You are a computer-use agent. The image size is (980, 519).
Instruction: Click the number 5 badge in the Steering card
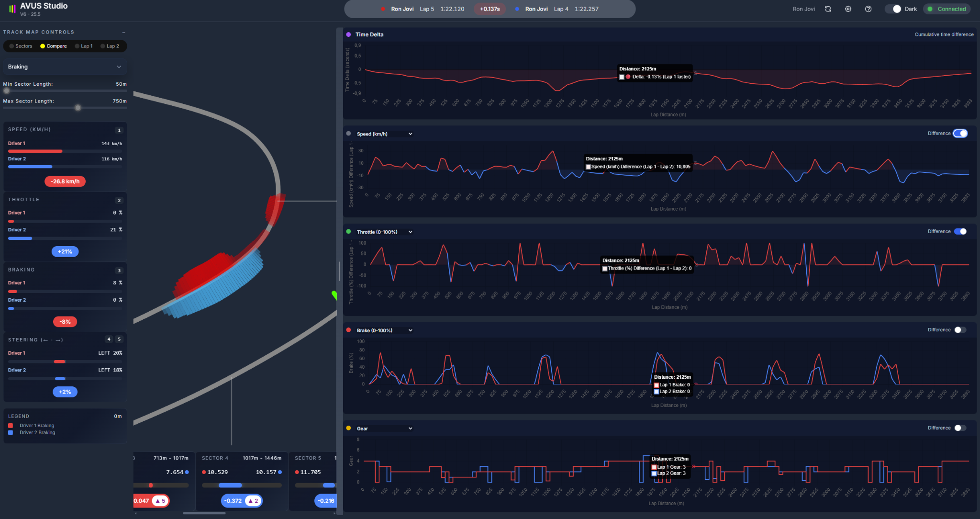(119, 339)
